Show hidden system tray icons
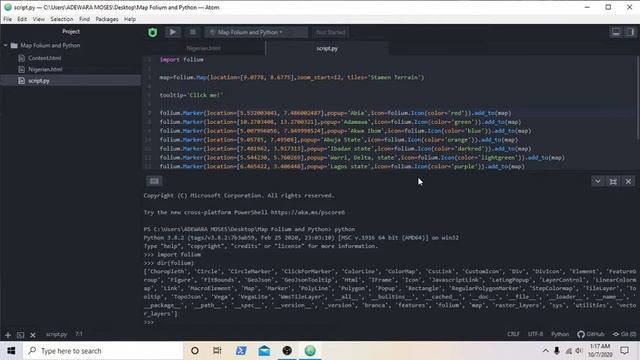 pos(546,351)
